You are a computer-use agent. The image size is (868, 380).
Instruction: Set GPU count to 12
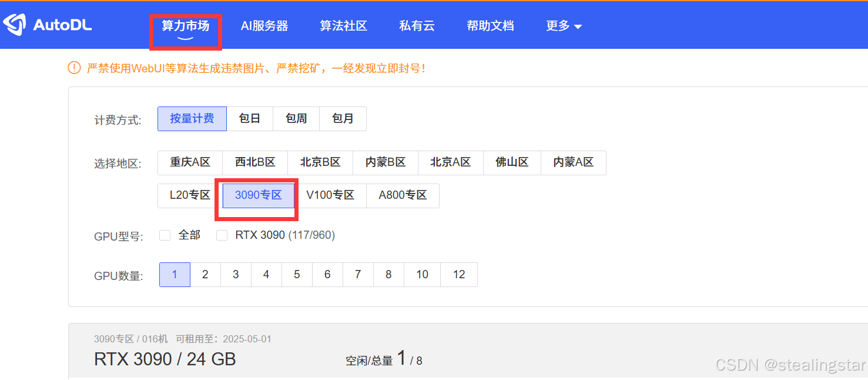point(459,275)
